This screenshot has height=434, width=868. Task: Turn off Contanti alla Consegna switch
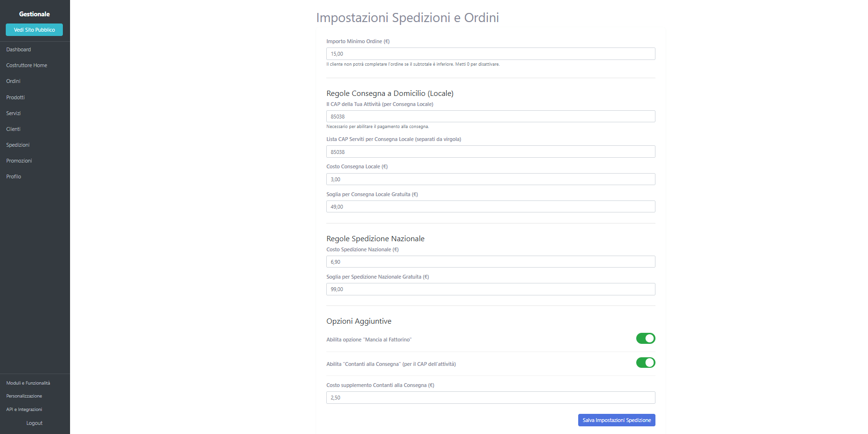[x=645, y=363]
